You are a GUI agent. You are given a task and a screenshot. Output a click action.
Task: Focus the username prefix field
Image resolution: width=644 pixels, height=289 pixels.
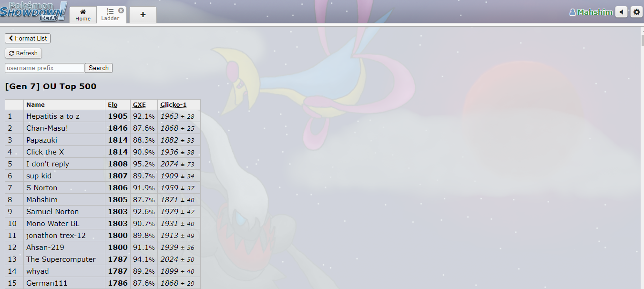[45, 68]
